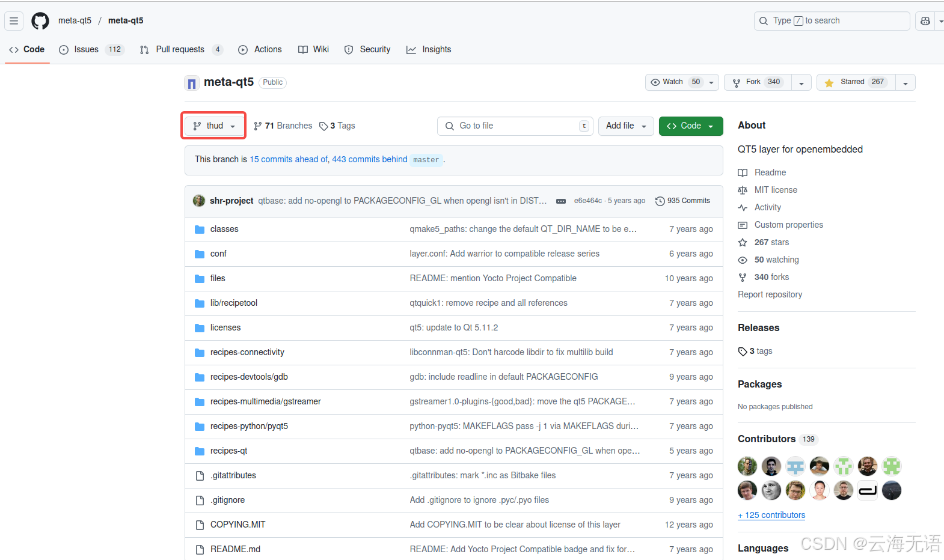Switch to the Insights tab
This screenshot has height=560, width=944.
pos(429,49)
